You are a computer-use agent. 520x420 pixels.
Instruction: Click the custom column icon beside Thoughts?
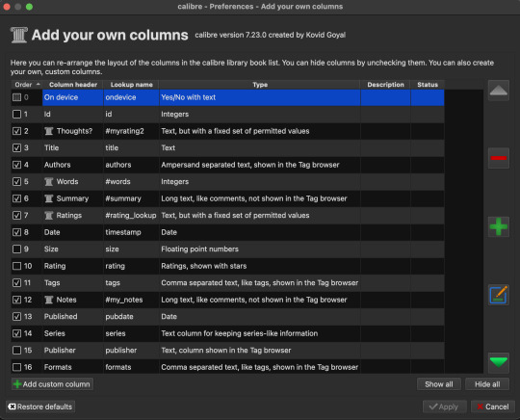[49, 131]
